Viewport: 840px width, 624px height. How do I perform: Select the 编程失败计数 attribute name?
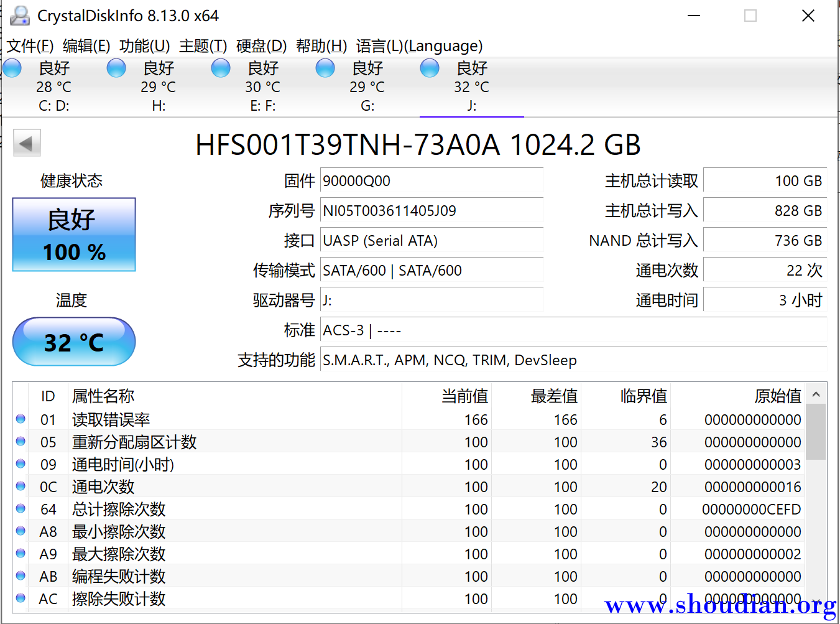(x=119, y=576)
